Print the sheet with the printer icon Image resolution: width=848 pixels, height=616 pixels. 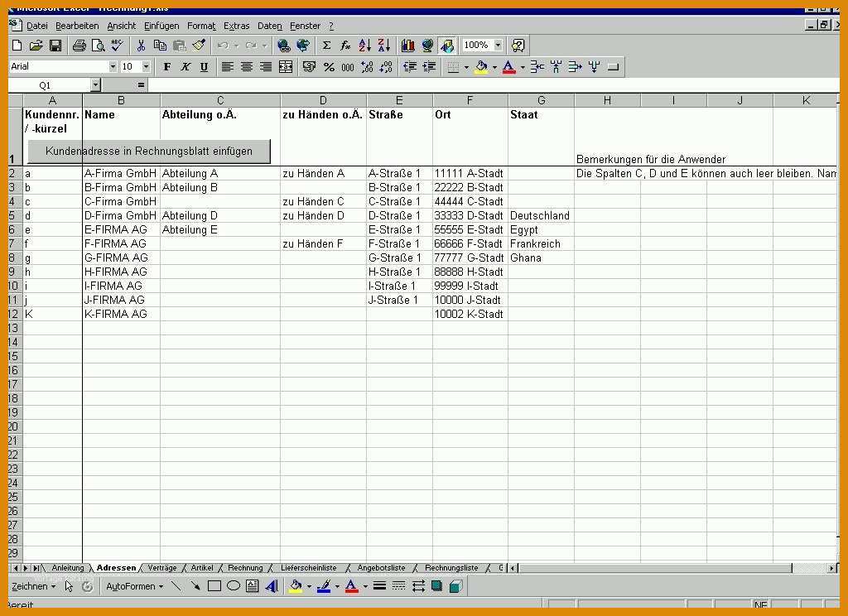79,46
